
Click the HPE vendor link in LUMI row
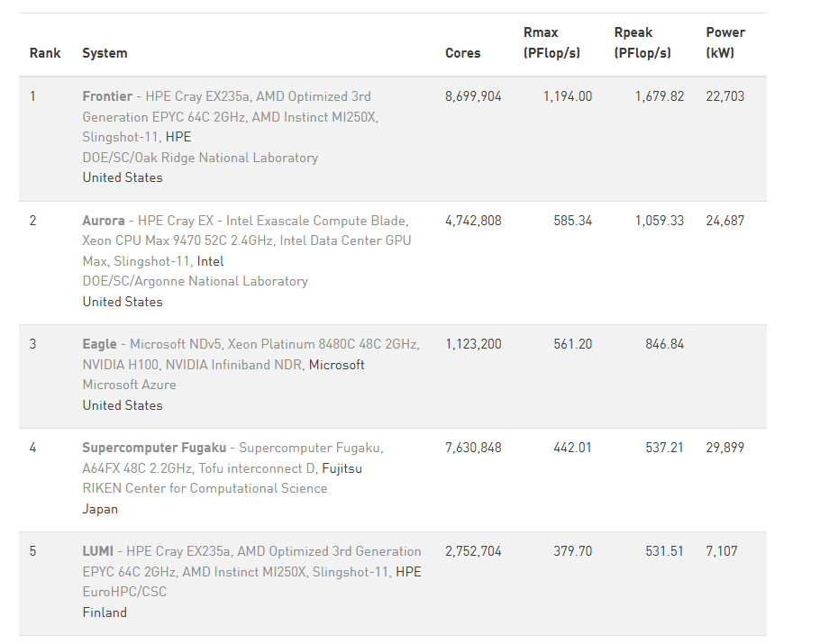tap(408, 572)
